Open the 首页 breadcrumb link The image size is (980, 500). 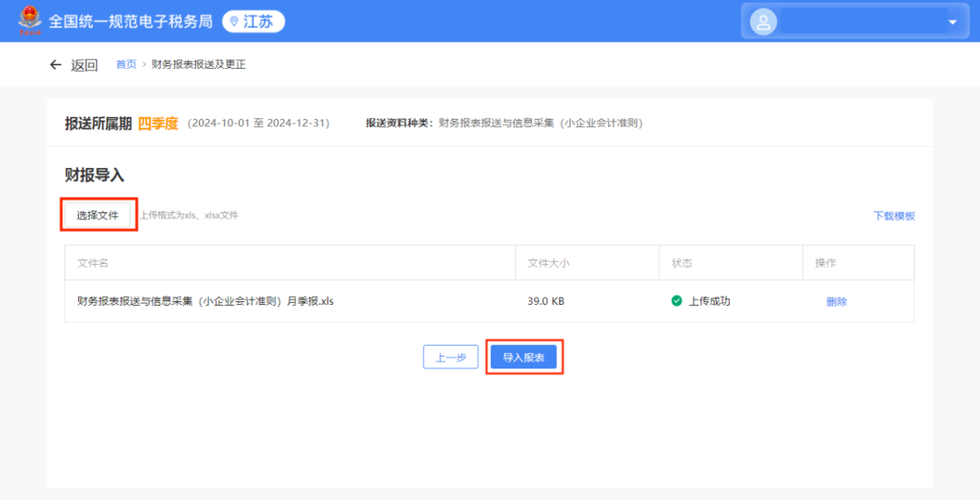point(126,64)
